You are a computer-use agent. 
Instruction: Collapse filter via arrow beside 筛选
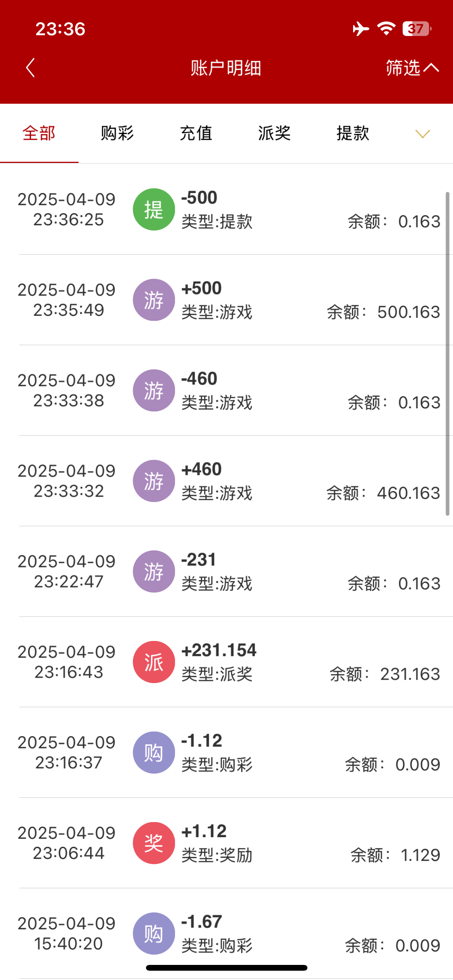(x=431, y=68)
